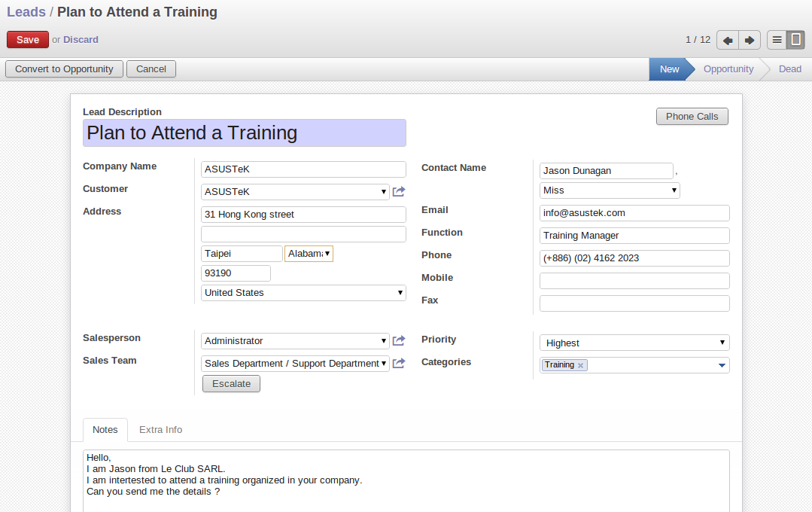Expand the Categories dropdown arrow
Image resolution: width=812 pixels, height=512 pixels.
click(722, 365)
